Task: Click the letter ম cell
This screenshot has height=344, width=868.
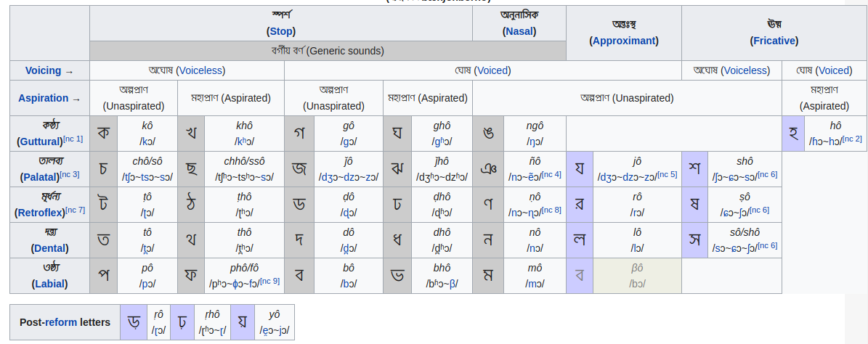Action: click(x=488, y=276)
